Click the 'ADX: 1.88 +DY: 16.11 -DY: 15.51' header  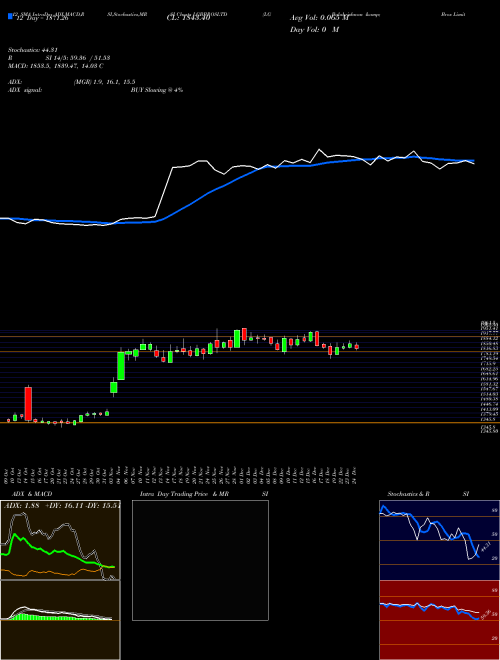click(x=62, y=506)
